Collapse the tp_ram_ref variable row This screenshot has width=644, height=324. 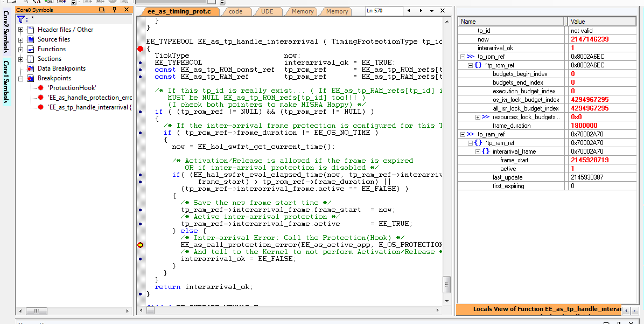pos(463,134)
